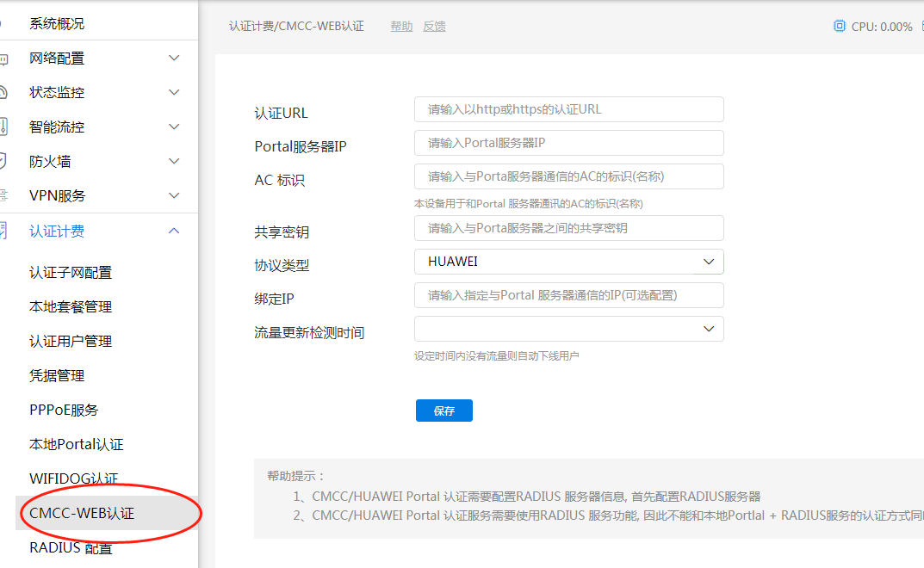Select the RADIUS 配置 menu item
This screenshot has width=924, height=568.
tap(71, 548)
